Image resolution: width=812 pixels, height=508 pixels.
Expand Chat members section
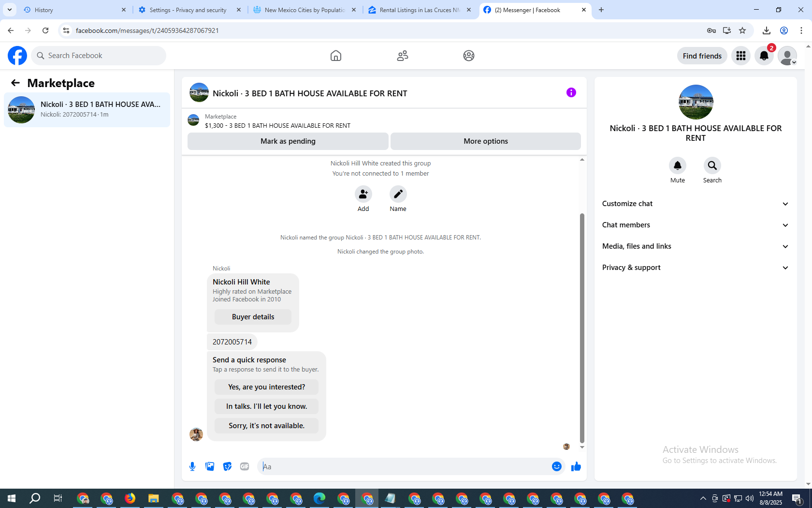696,225
